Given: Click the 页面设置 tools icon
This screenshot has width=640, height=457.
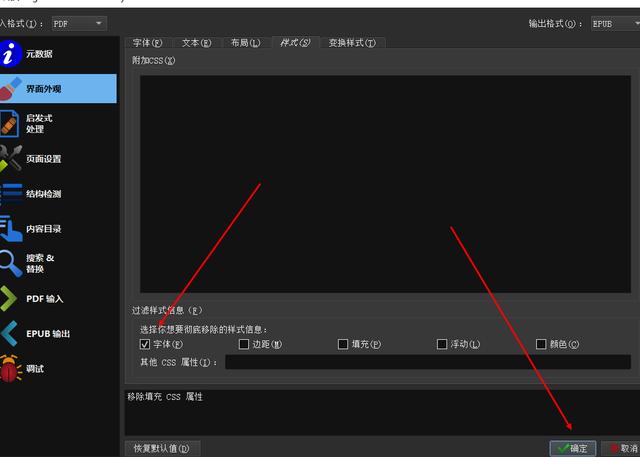Looking at the screenshot, I should (10, 158).
